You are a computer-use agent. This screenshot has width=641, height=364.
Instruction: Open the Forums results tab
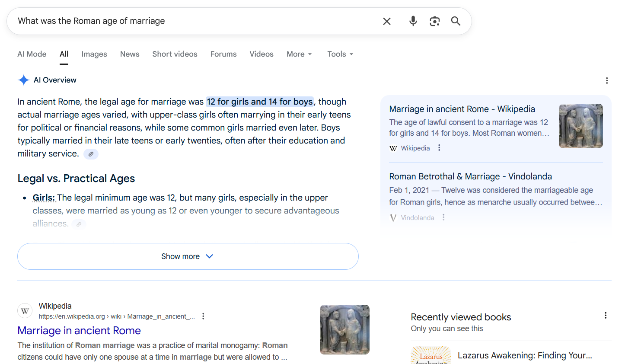pos(223,54)
